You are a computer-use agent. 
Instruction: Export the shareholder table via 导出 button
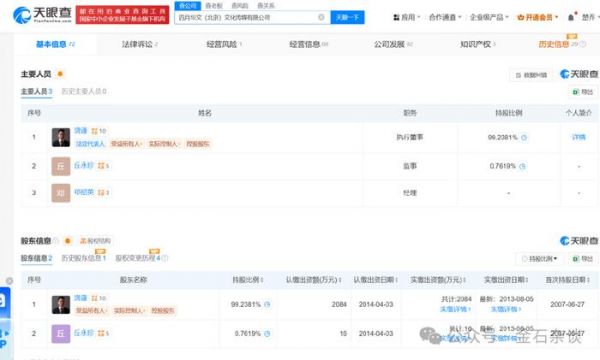point(583,259)
